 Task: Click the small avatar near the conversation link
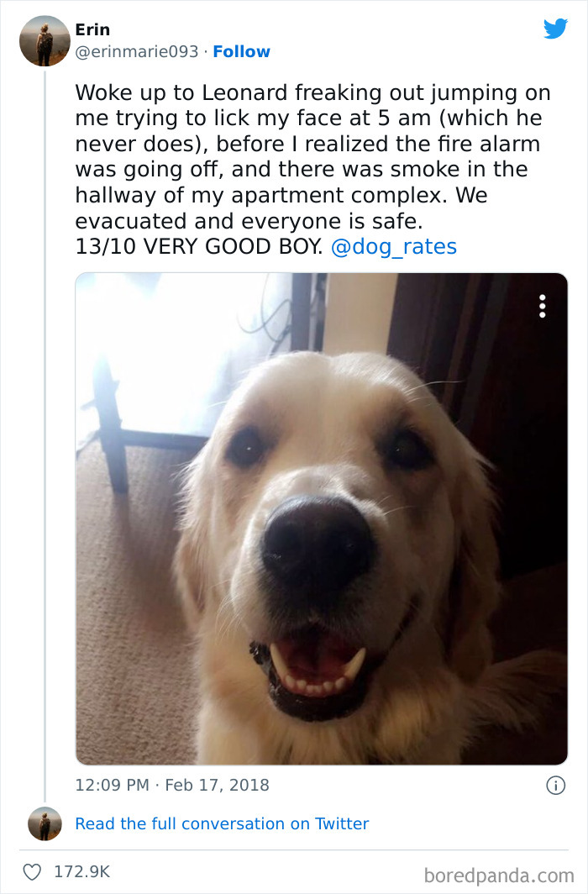click(x=45, y=823)
